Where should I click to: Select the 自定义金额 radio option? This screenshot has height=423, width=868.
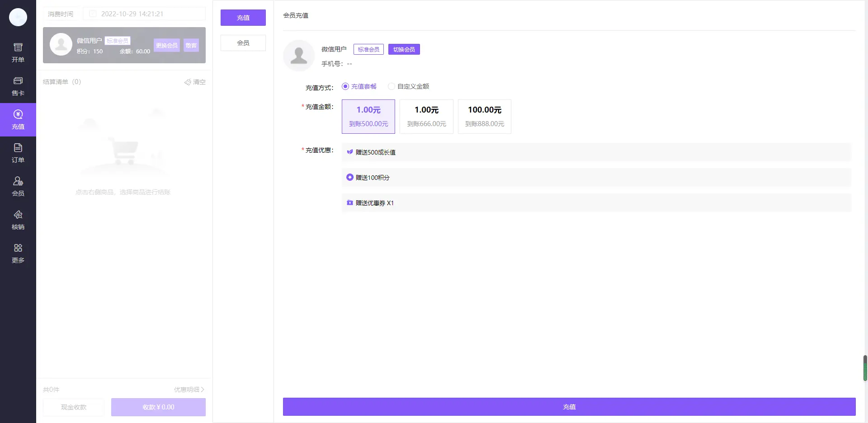pyautogui.click(x=392, y=86)
